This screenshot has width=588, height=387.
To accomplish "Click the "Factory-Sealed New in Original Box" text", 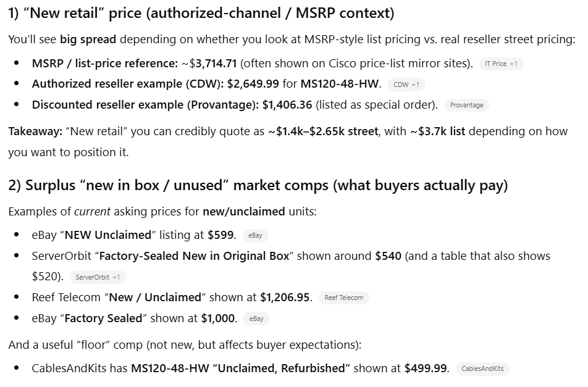I will (x=194, y=256).
